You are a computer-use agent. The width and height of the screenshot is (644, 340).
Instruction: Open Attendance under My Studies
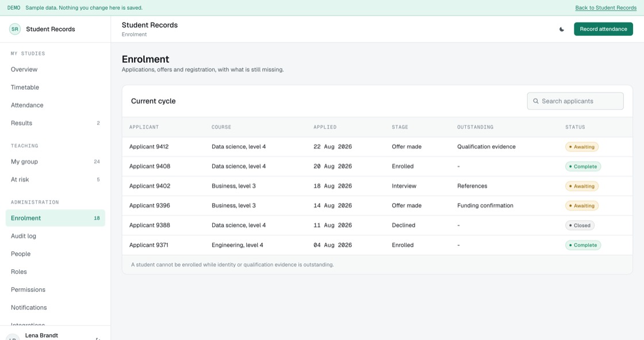coord(55,105)
